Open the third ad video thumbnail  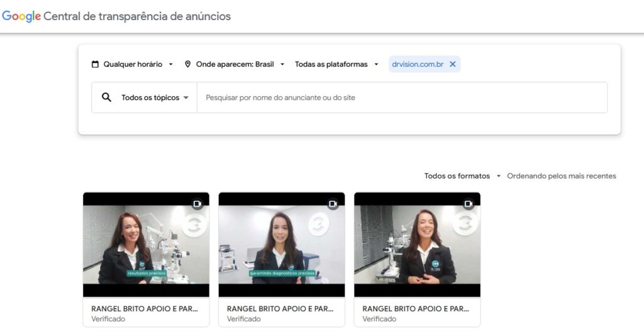tap(418, 245)
